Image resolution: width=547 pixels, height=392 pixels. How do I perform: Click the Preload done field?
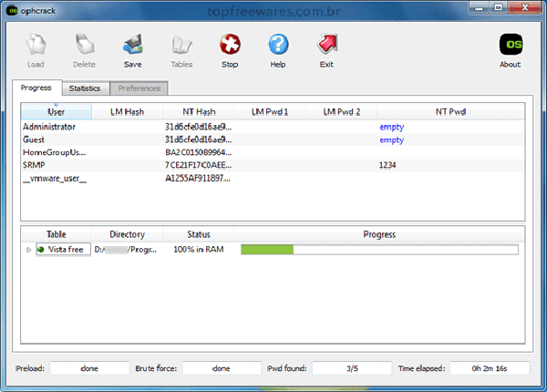[89, 368]
